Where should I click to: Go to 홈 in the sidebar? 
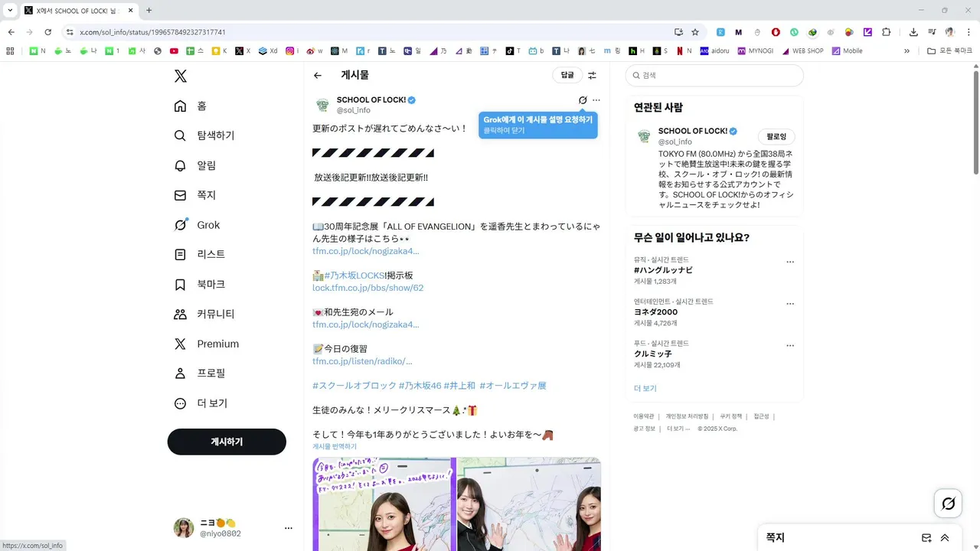tap(191, 106)
